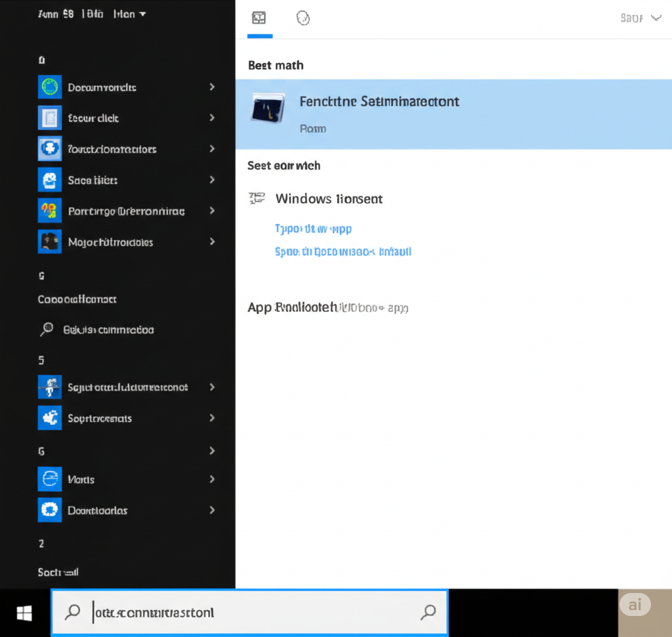Click the 'App Bvnoliooteh' entry
Viewport: 672px width, 637px height.
tap(328, 307)
